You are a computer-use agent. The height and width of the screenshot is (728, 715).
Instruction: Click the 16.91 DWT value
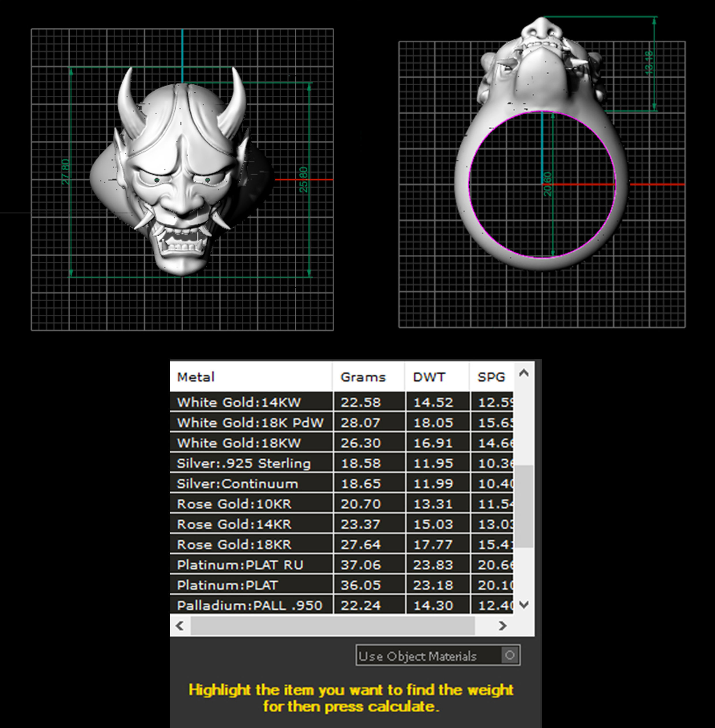point(433,443)
